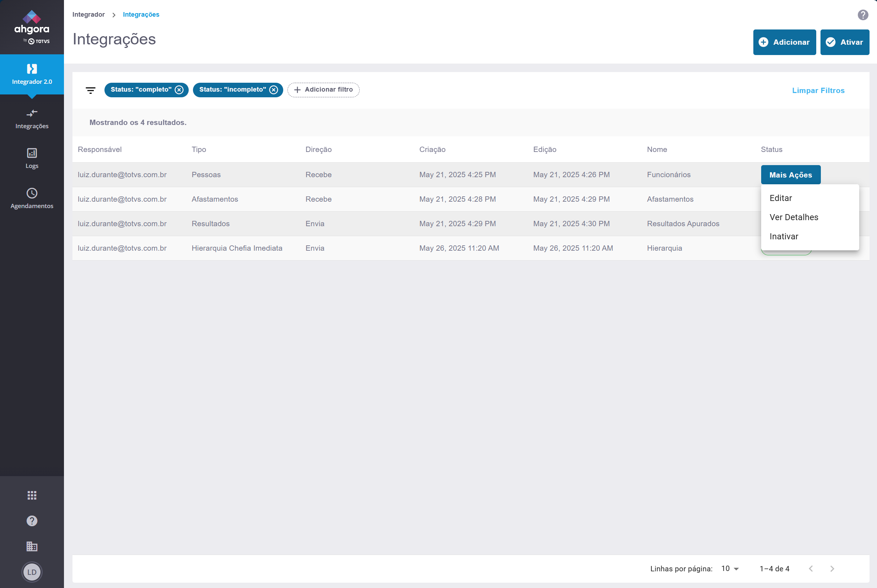Go to Integrações in the sidebar
Viewport: 877px width, 588px height.
click(32, 119)
